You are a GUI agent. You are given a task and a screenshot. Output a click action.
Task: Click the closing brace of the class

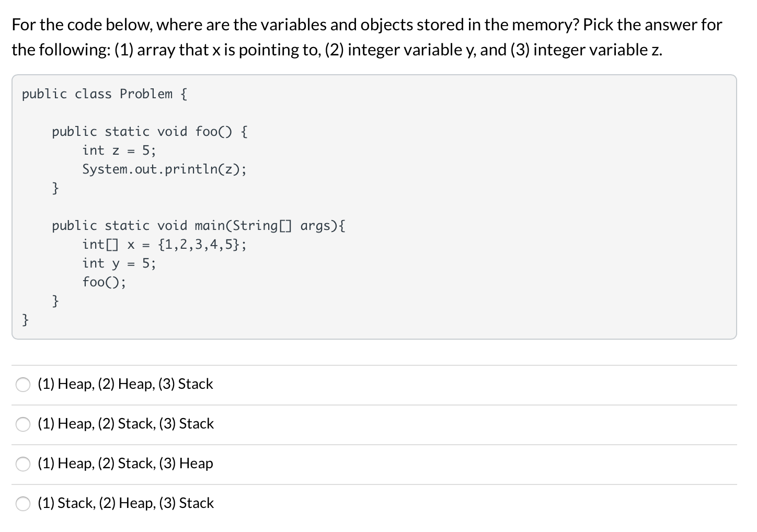coord(25,319)
